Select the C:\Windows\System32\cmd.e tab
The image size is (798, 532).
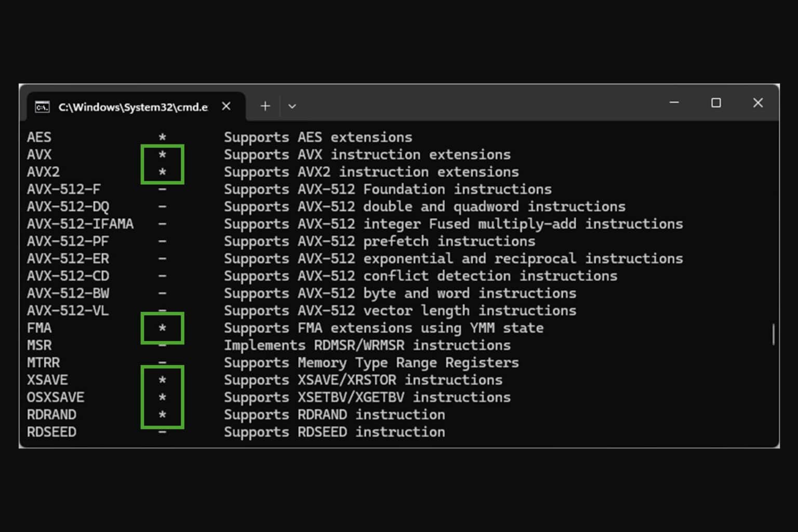136,107
